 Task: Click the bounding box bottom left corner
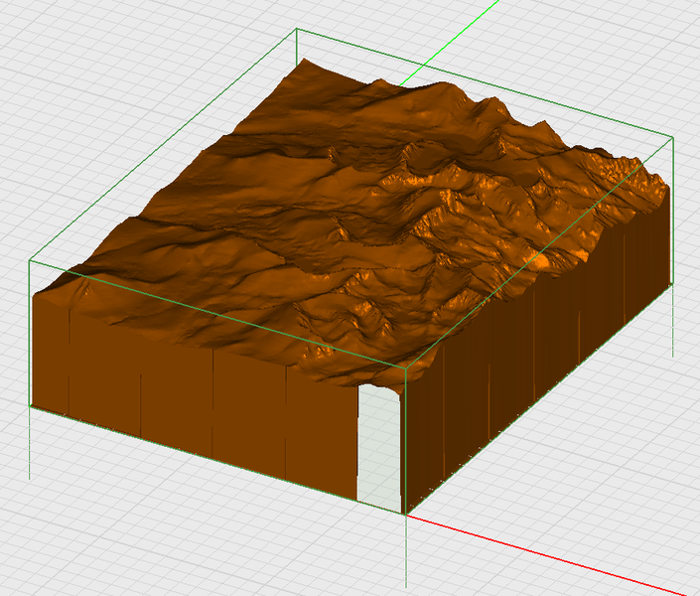30,406
